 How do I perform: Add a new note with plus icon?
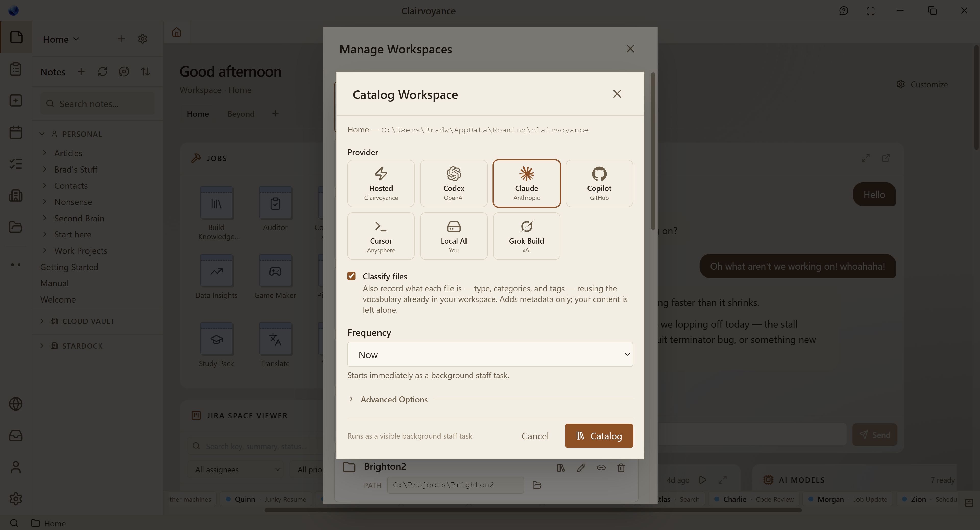(81, 71)
